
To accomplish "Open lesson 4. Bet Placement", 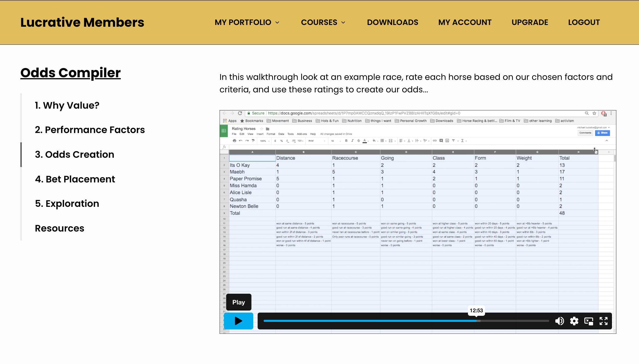I will [x=75, y=179].
